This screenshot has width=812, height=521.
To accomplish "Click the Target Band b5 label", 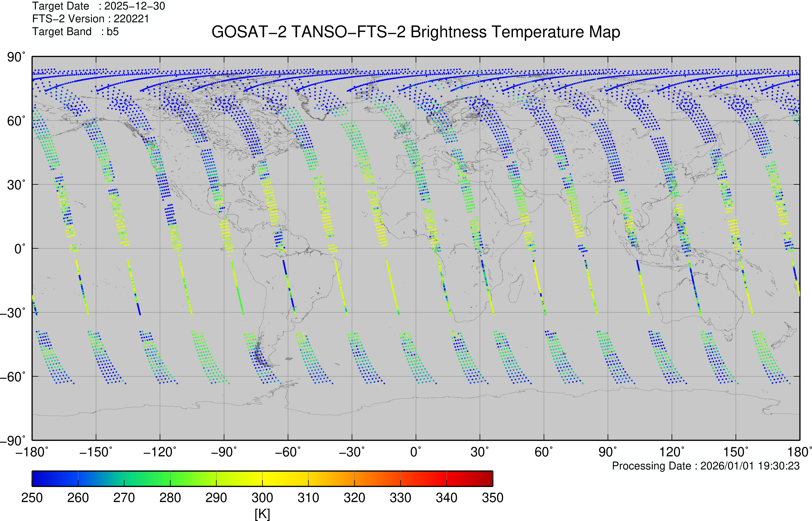I will (x=75, y=32).
